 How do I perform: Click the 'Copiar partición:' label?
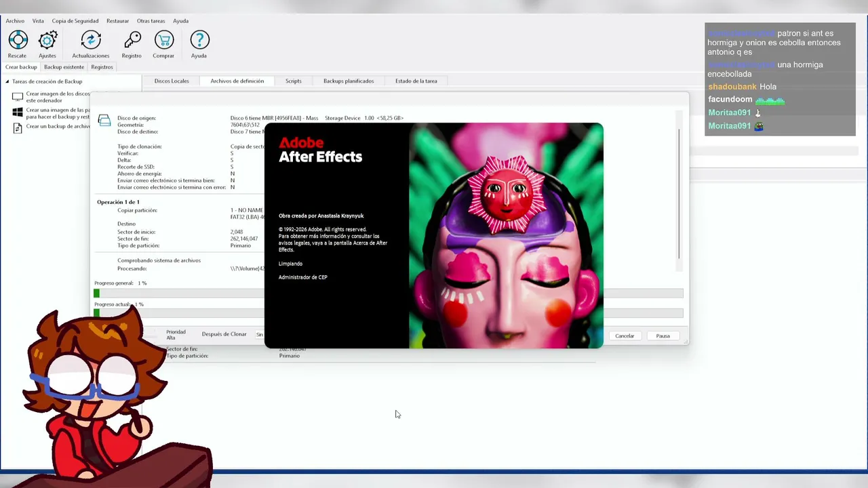[x=137, y=210]
